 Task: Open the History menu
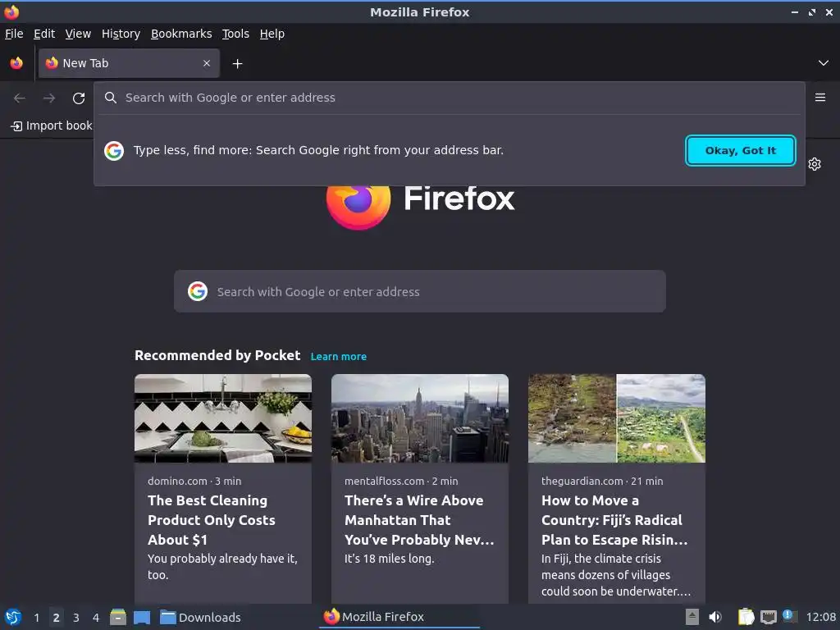(x=121, y=34)
